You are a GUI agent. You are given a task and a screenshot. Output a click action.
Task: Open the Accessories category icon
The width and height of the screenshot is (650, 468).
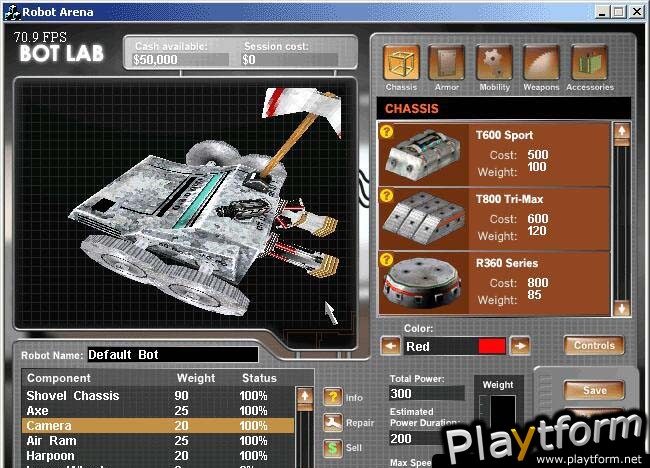pyautogui.click(x=589, y=63)
